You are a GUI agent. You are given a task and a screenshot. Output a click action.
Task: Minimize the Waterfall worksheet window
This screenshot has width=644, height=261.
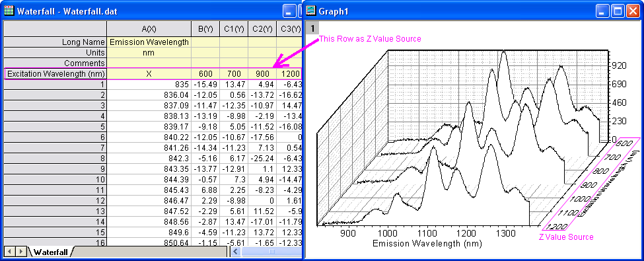coord(289,11)
